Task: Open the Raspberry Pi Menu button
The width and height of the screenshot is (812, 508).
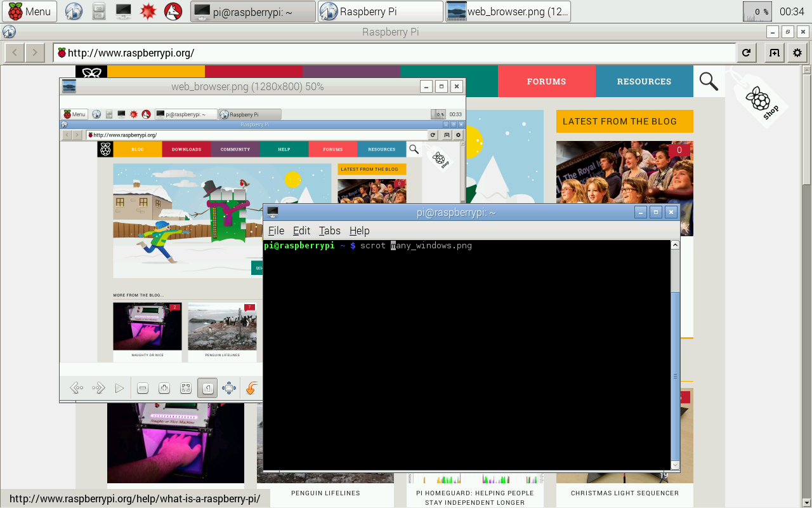Action: tap(30, 11)
